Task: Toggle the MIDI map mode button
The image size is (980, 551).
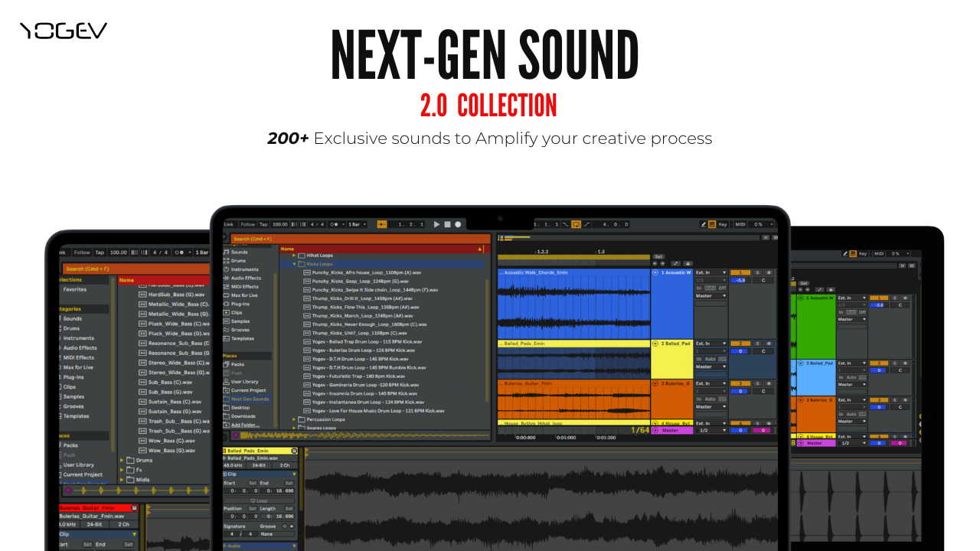Action: point(740,224)
